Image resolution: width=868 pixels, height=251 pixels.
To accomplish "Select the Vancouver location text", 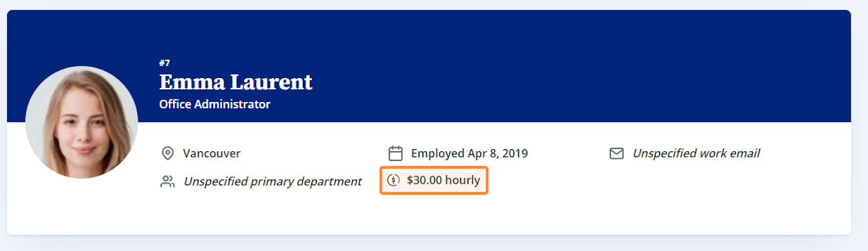I will (x=212, y=153).
